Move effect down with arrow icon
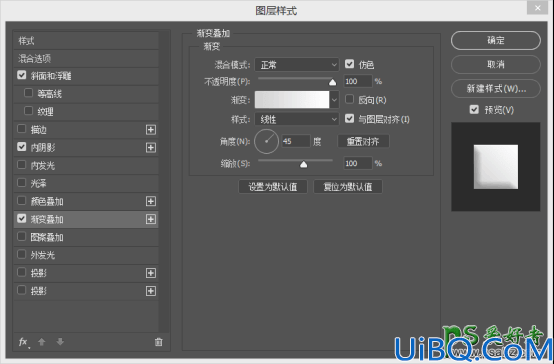Image resolution: width=554 pixels, height=364 pixels. point(60,342)
